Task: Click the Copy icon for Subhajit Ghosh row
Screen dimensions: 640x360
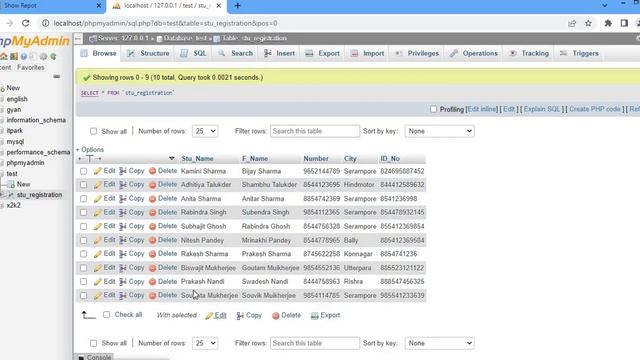Action: pos(123,226)
